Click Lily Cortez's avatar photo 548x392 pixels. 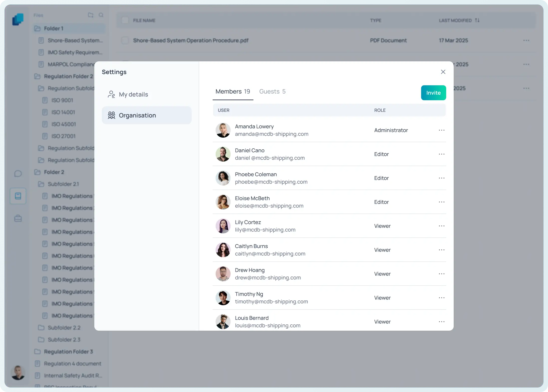pyautogui.click(x=223, y=226)
